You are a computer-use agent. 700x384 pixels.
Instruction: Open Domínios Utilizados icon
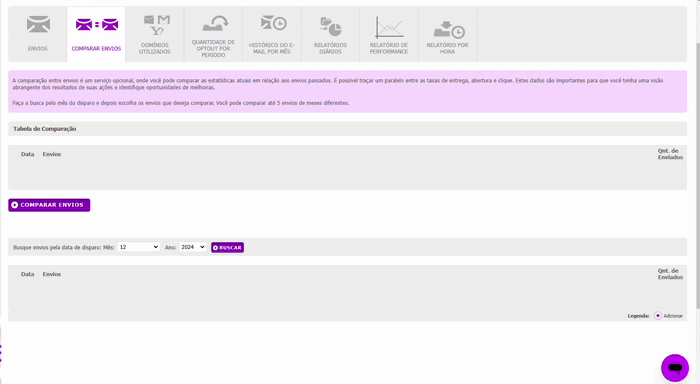click(x=157, y=25)
